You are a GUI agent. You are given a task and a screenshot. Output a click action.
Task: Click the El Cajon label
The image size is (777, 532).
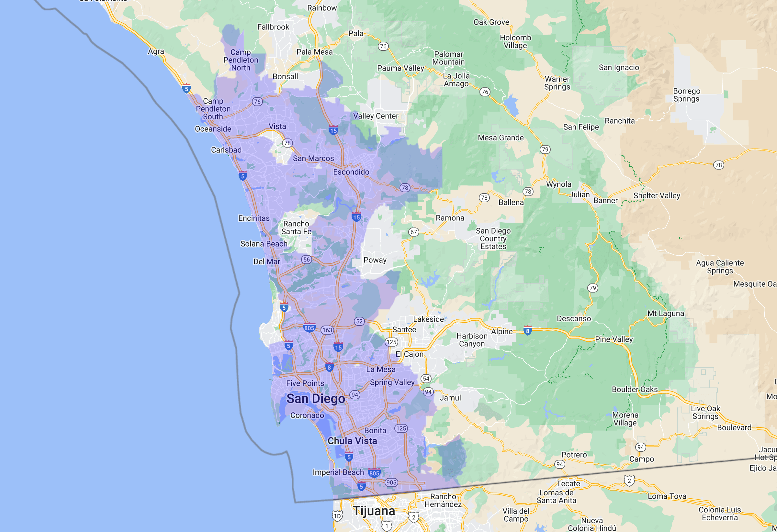[x=409, y=354]
